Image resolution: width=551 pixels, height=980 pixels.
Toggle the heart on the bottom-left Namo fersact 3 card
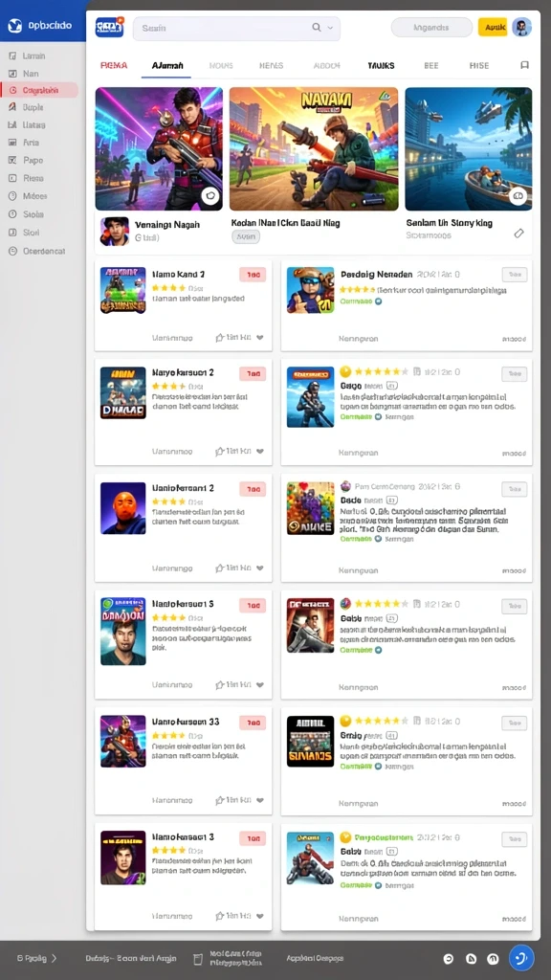(260, 916)
